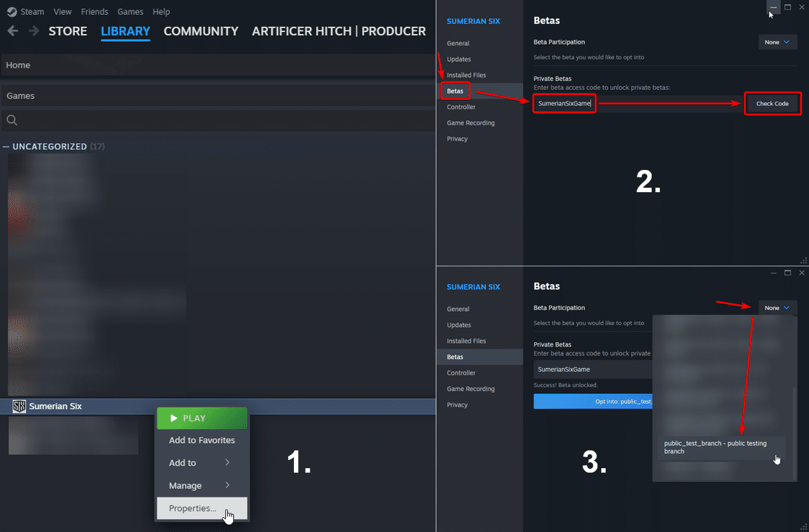
Task: Open the Help menu
Action: coord(161,11)
